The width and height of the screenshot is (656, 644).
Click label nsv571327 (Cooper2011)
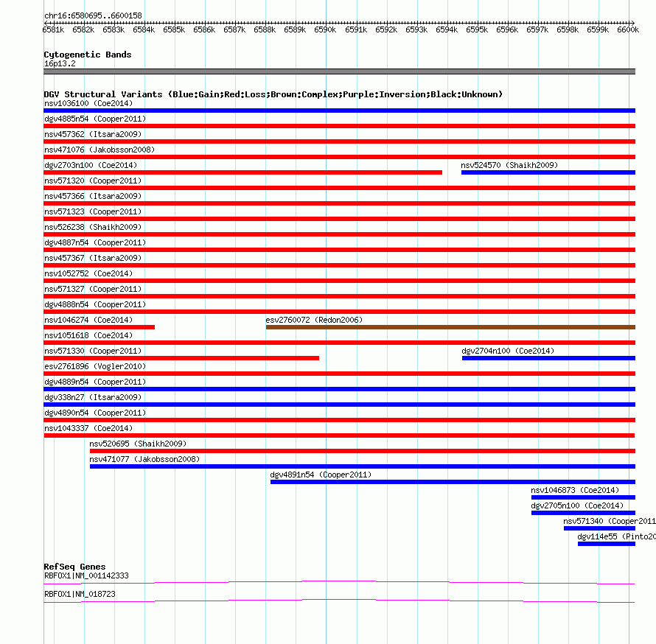point(93,289)
